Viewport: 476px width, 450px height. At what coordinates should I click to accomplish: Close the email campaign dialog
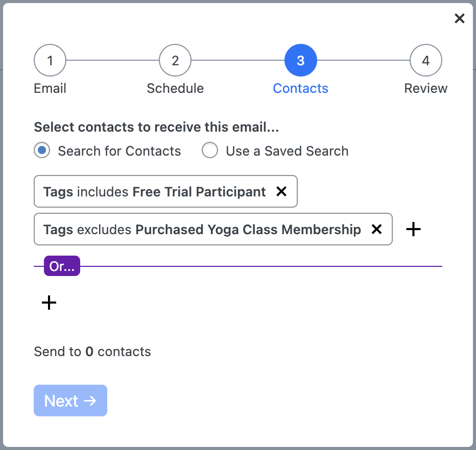point(459,18)
